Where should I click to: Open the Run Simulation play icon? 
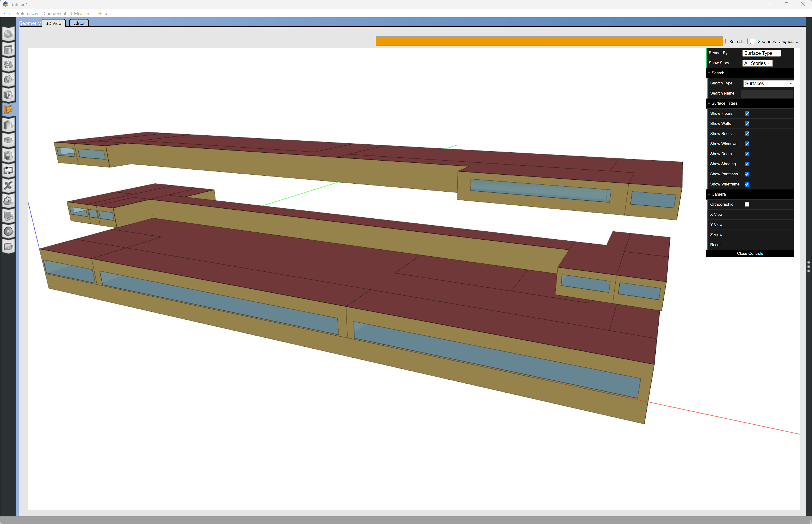8,231
